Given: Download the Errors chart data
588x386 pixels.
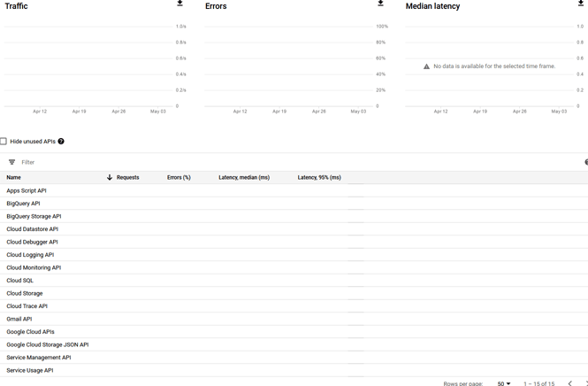Looking at the screenshot, I should pyautogui.click(x=380, y=4).
